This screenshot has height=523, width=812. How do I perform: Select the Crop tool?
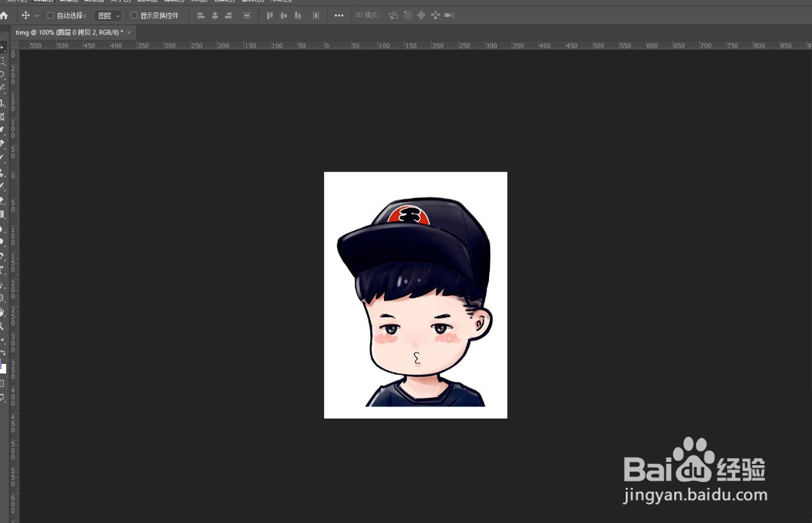(3, 103)
